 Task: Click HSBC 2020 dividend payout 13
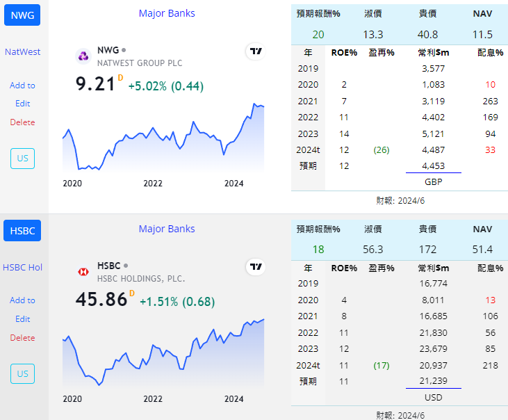click(x=490, y=300)
